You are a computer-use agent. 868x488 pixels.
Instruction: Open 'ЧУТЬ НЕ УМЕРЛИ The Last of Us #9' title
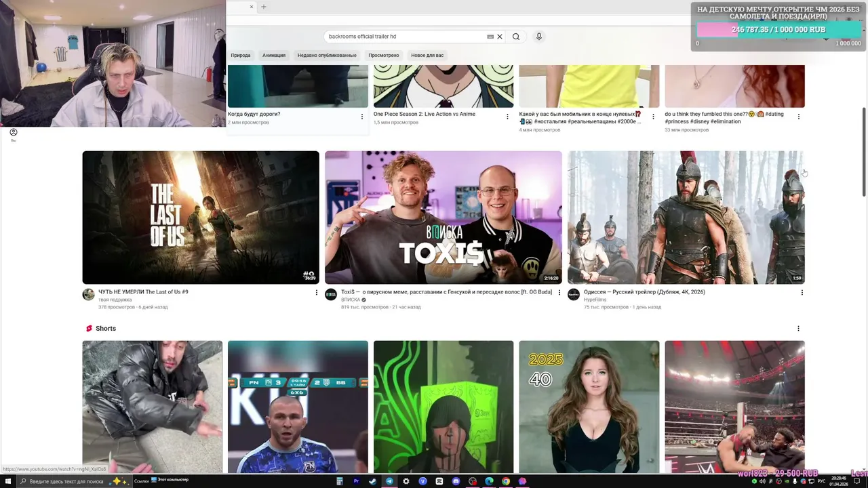pyautogui.click(x=143, y=292)
